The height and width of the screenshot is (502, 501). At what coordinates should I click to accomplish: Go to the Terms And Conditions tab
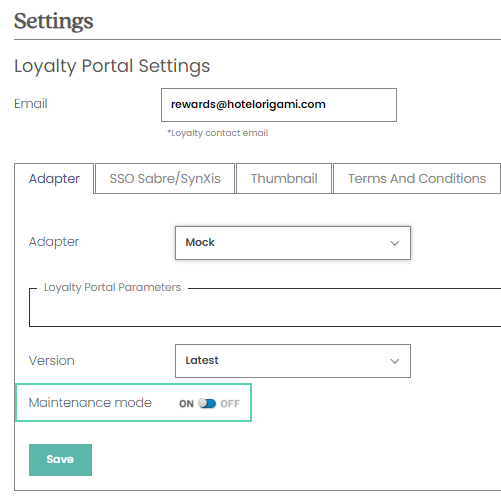(x=417, y=178)
